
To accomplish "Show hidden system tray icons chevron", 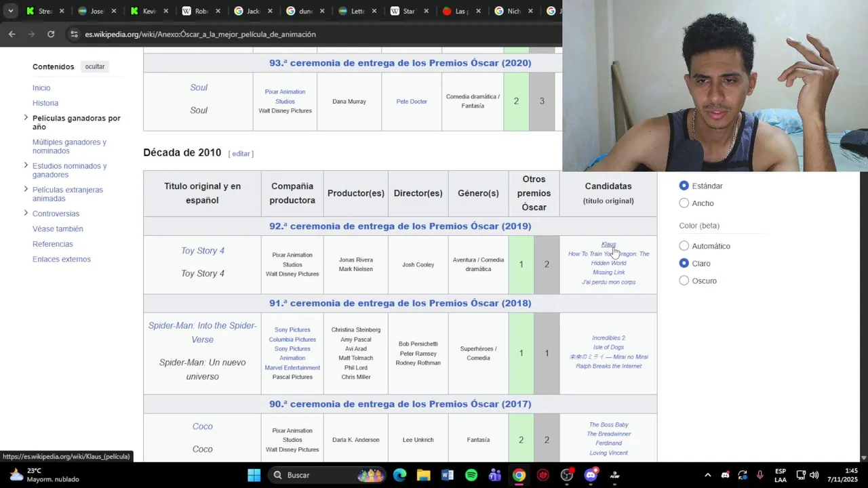I will click(x=708, y=475).
